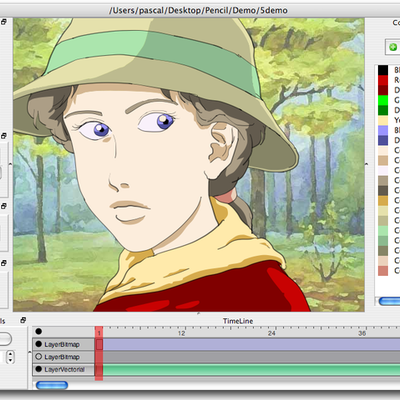Pick the tan brown swatch
Image resolution: width=400 pixels, height=400 pixels.
pos(383,160)
